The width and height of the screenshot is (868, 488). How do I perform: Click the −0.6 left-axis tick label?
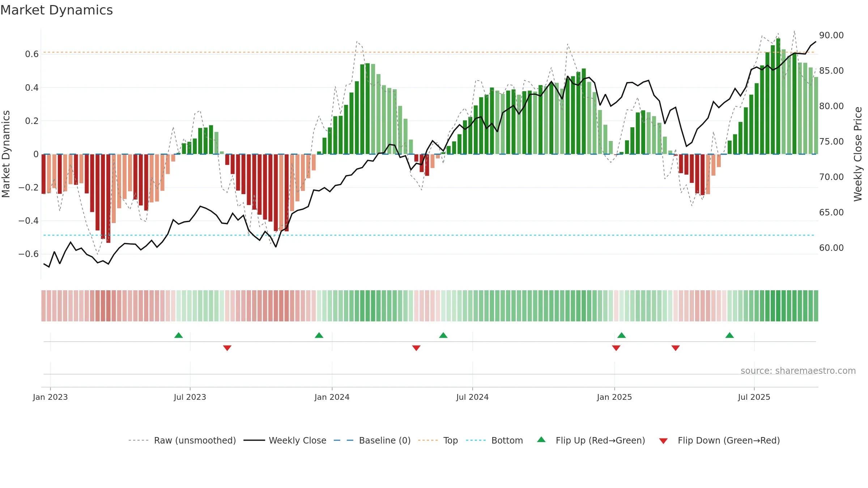point(29,254)
